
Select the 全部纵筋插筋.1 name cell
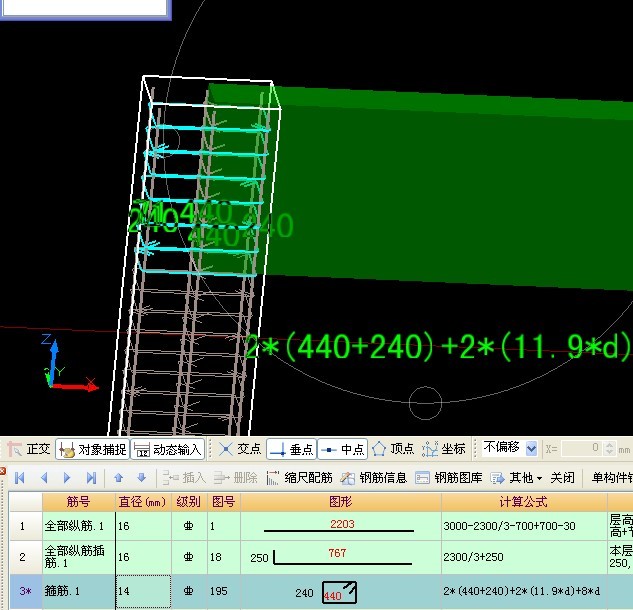click(78, 557)
